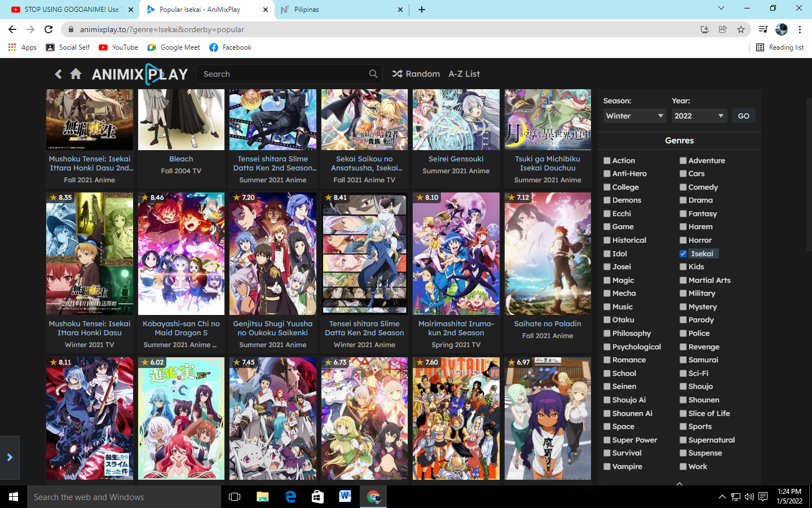Screen dimensions: 812x508
Task: Close the Pilipinas tab
Action: 400,10
